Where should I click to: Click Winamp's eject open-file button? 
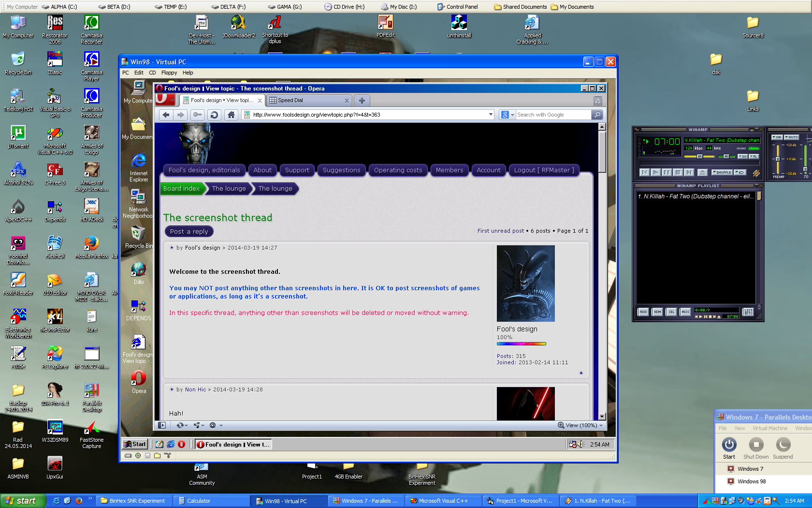click(x=703, y=172)
